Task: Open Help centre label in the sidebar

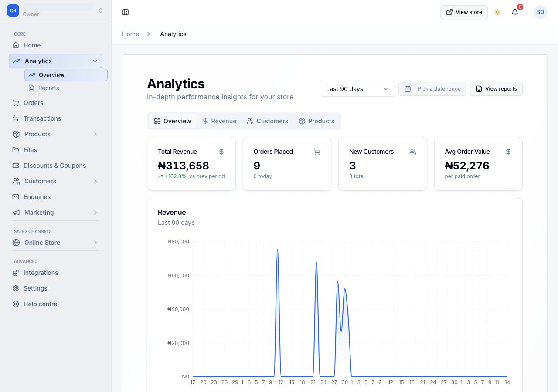Action: click(40, 304)
